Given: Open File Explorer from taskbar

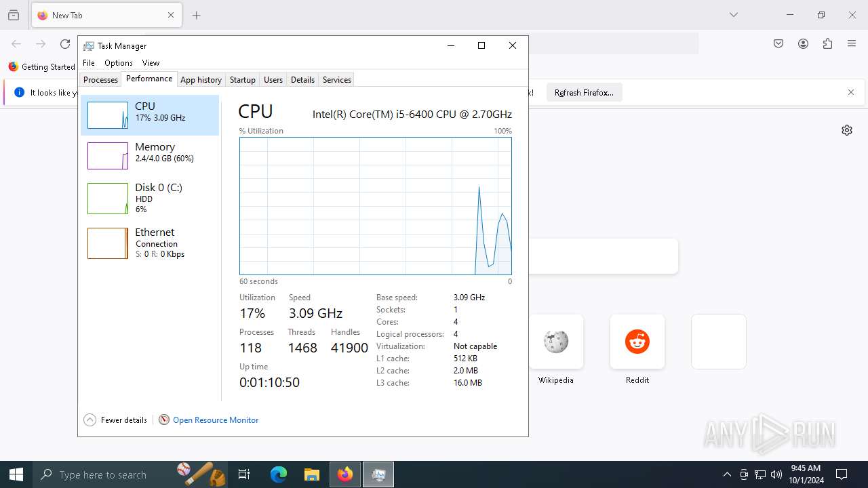Looking at the screenshot, I should [x=312, y=474].
